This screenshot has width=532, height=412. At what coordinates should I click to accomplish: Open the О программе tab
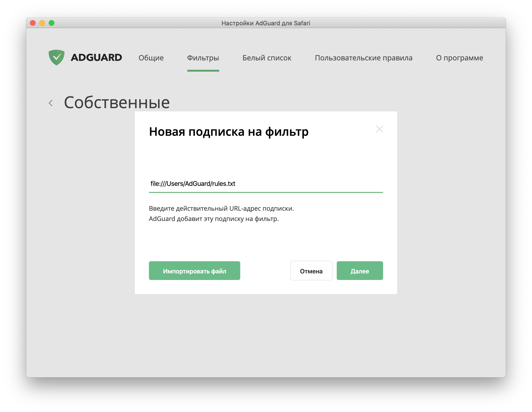(459, 58)
